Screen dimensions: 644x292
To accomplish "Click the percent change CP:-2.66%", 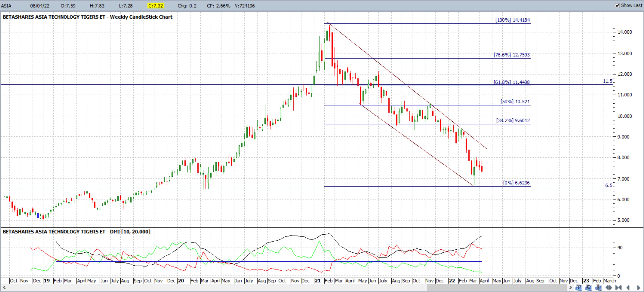I will (x=219, y=6).
